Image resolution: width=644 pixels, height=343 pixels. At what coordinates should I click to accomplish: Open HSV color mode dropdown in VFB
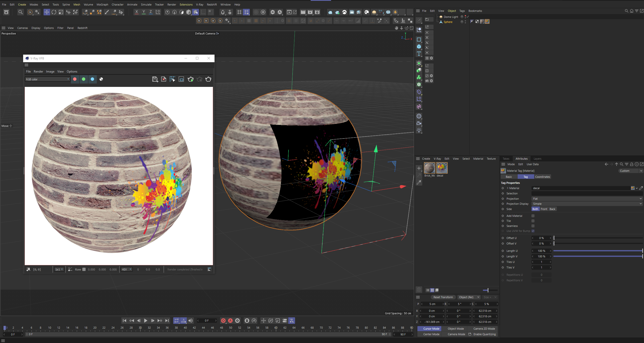126,269
